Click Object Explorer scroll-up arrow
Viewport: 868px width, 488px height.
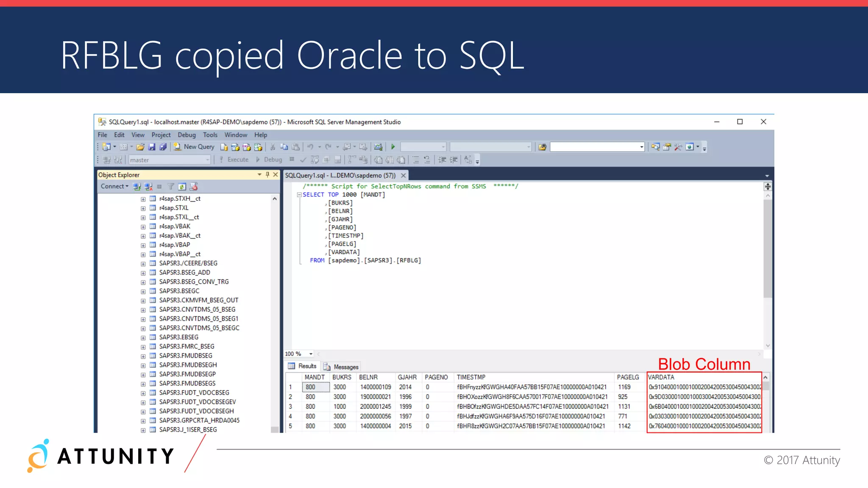(x=275, y=199)
